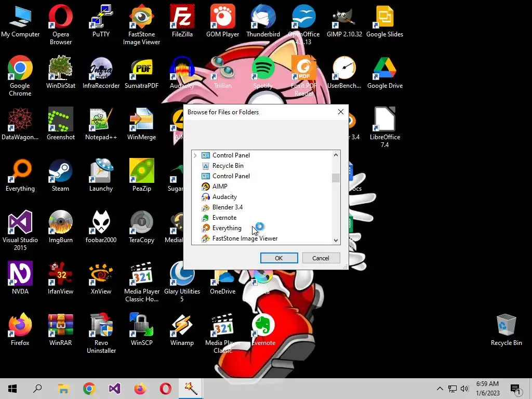
Task: Select the Winamp desktop icon
Action: point(182,329)
